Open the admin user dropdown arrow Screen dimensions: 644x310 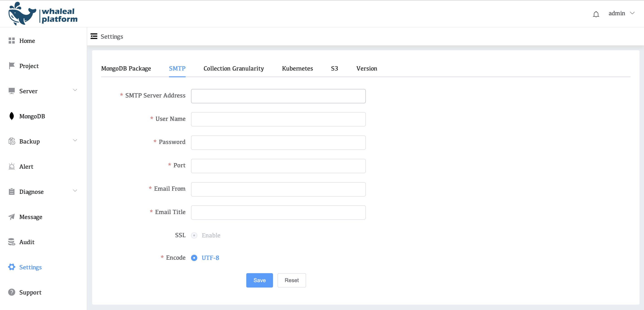click(x=632, y=13)
